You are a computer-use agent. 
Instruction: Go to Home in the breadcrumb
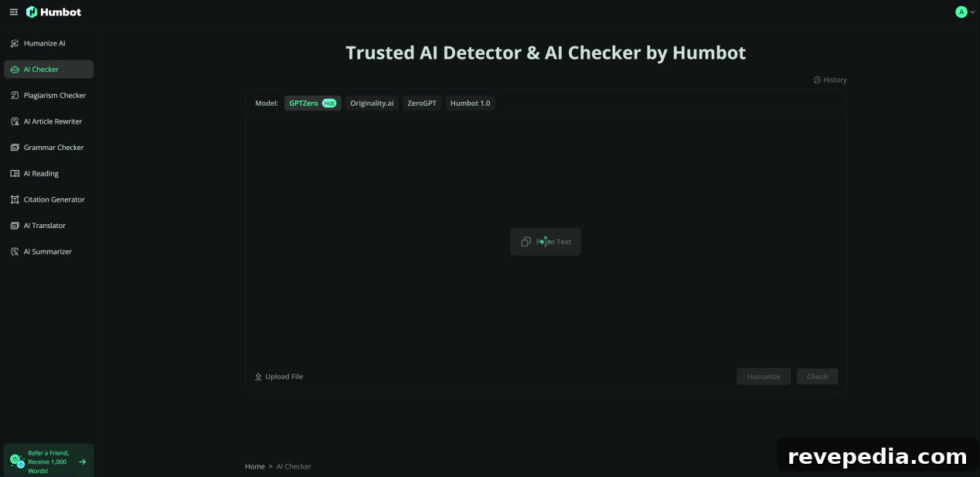click(255, 466)
